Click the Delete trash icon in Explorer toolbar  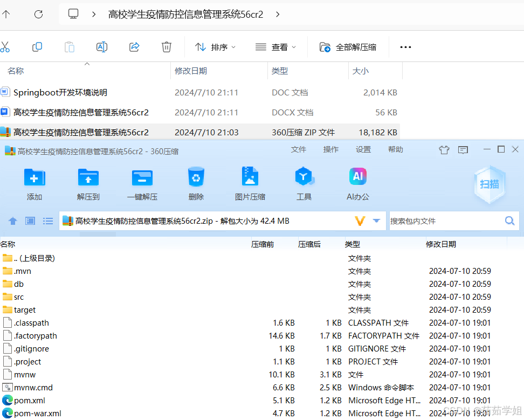coord(167,47)
